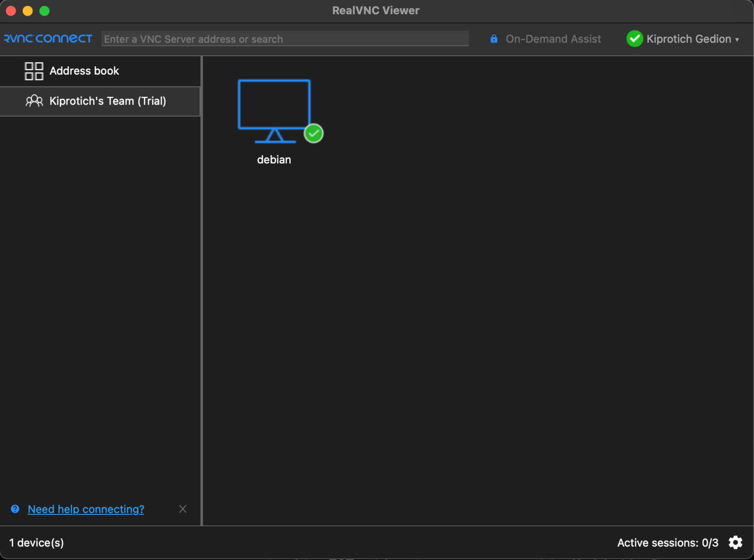Click the green checkmark next to Kiprotich Gedion
This screenshot has width=754, height=560.
click(635, 39)
